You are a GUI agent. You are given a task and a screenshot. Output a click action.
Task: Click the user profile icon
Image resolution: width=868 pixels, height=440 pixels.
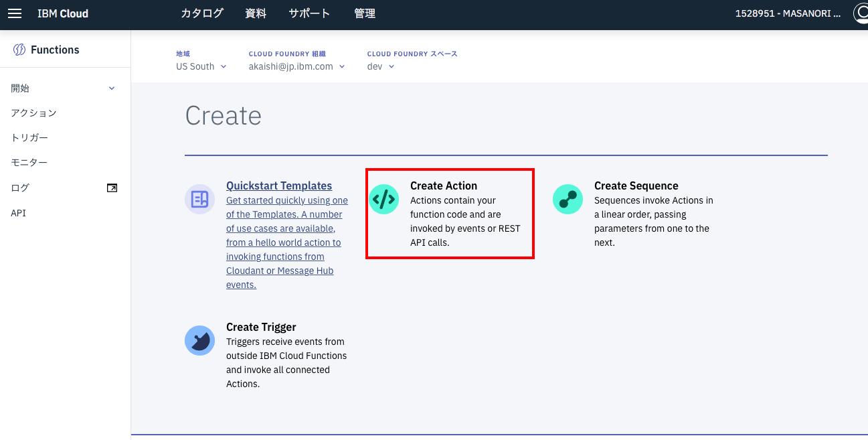861,13
